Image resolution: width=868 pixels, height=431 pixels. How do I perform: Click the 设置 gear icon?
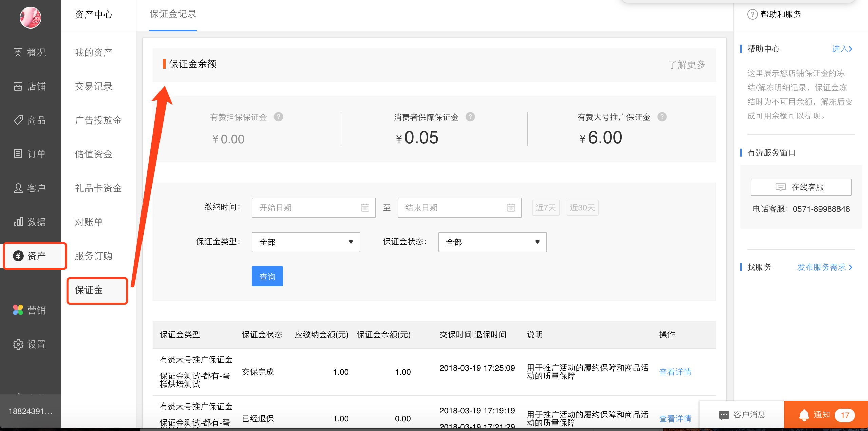tap(18, 344)
